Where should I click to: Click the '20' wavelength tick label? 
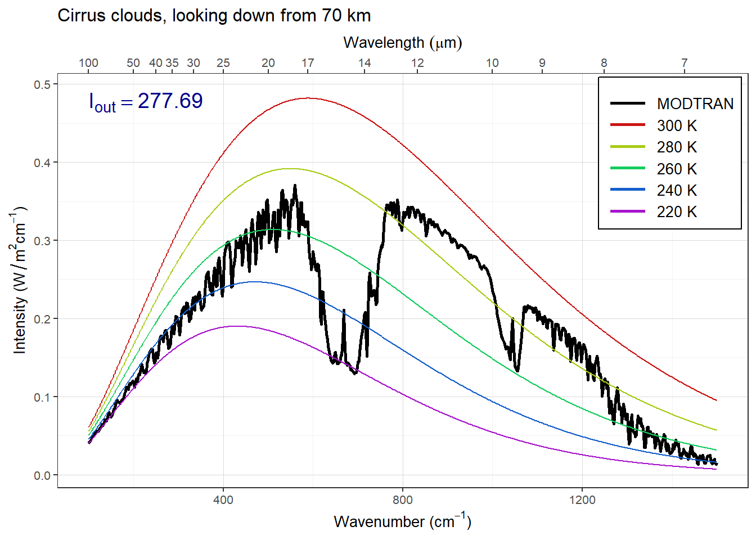tap(268, 63)
